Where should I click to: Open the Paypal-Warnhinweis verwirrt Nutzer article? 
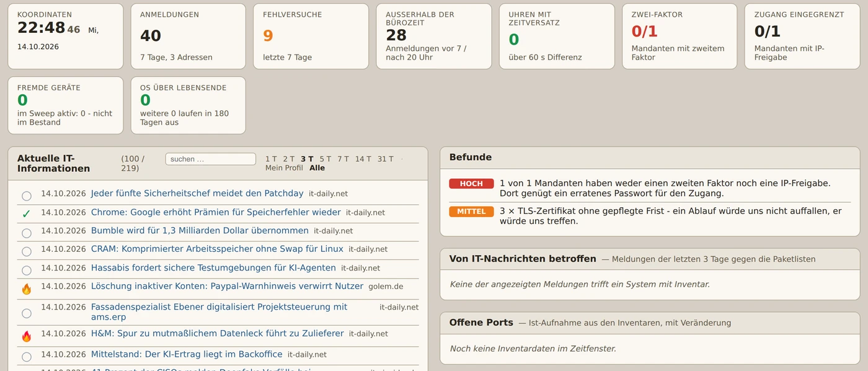pyautogui.click(x=227, y=287)
